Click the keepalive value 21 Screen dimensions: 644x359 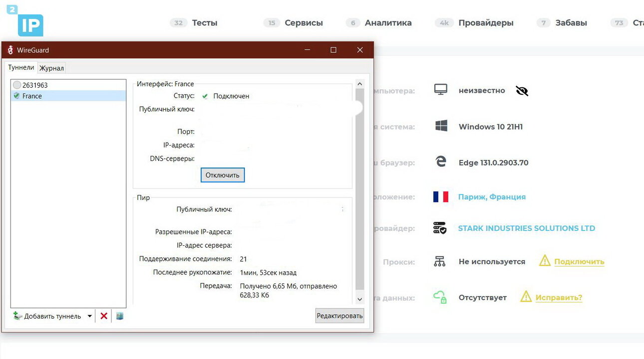[x=243, y=259]
